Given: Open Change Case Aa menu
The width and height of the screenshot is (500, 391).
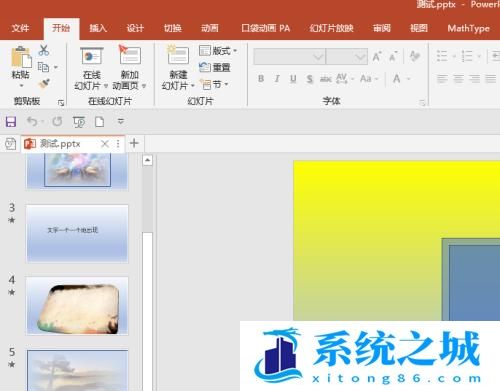Looking at the screenshot, I should click(369, 79).
